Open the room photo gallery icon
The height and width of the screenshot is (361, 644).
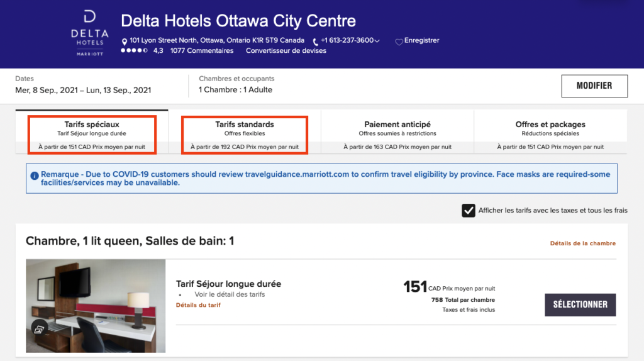tap(39, 328)
